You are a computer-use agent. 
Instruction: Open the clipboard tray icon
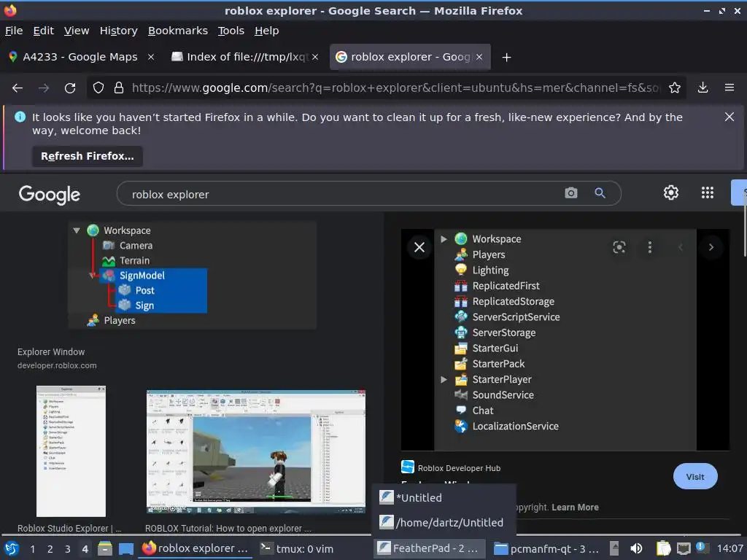pos(663,548)
